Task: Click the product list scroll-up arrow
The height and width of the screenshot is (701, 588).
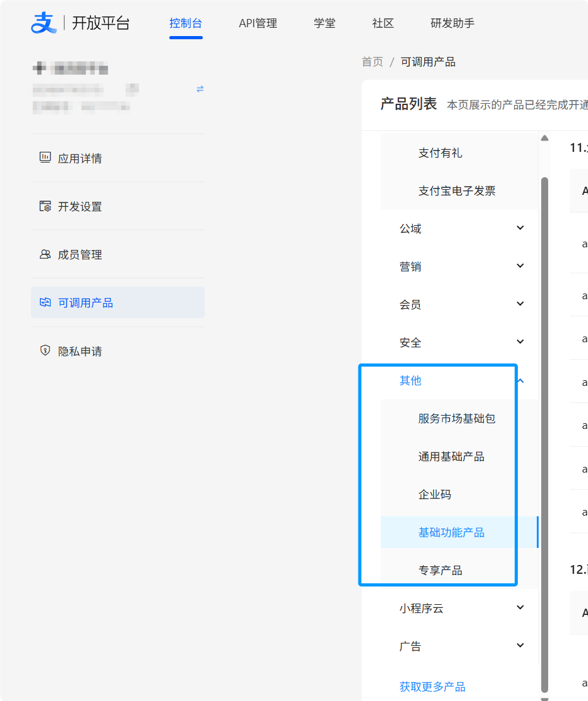Action: tap(544, 138)
